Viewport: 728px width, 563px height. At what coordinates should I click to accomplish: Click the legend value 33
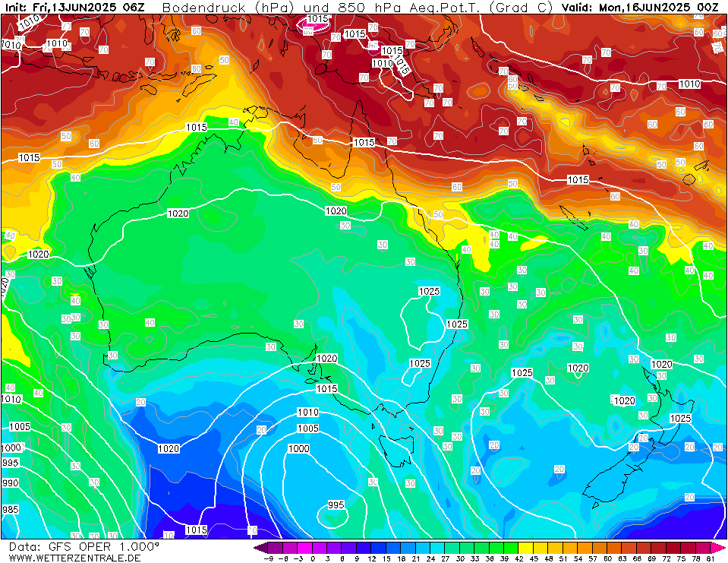pyautogui.click(x=475, y=558)
